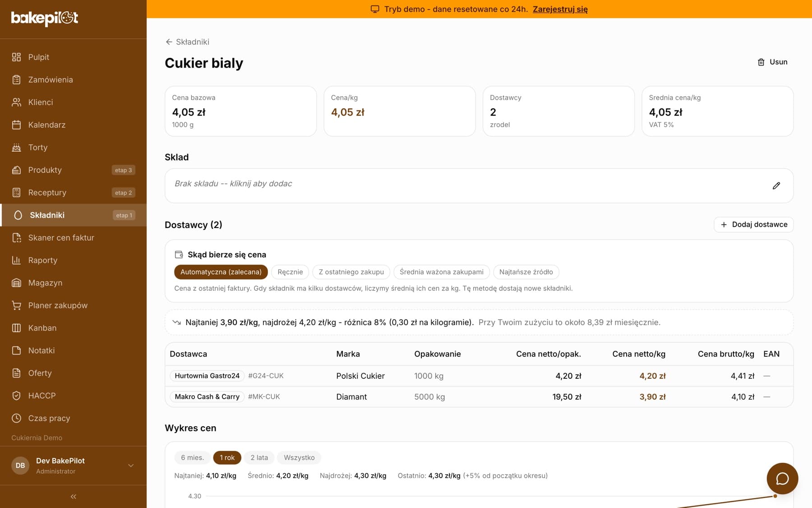
Task: Follow the Zarejestruj się link
Action: (x=560, y=9)
